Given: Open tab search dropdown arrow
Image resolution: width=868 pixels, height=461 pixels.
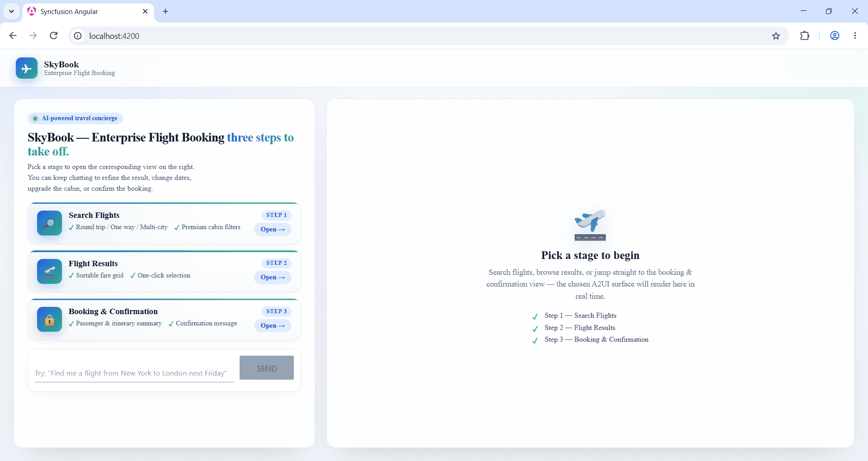Looking at the screenshot, I should [11, 11].
